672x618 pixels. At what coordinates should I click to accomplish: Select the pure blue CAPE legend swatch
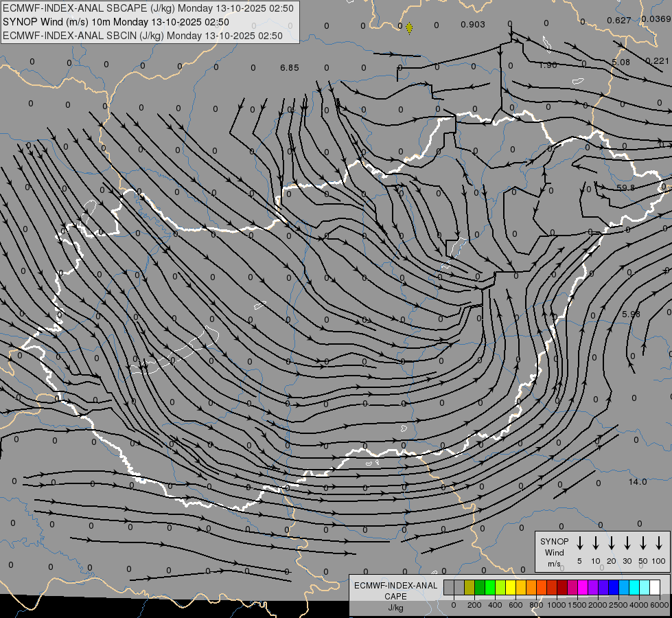coord(614,587)
